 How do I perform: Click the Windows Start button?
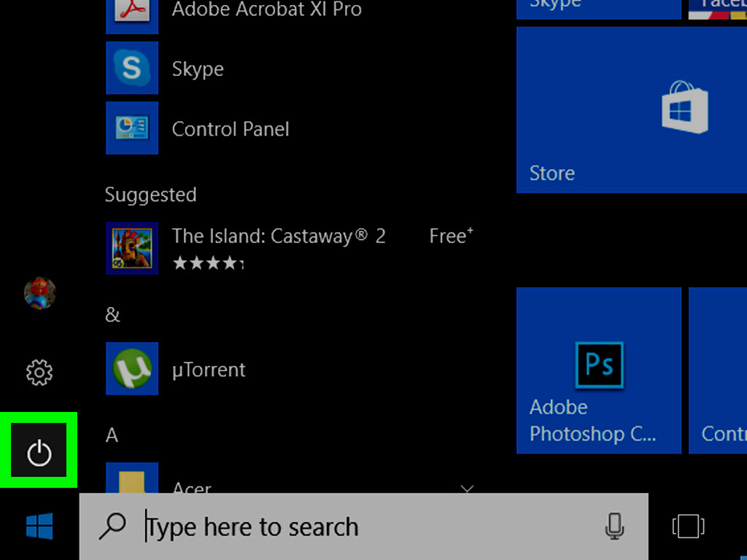[x=39, y=526]
